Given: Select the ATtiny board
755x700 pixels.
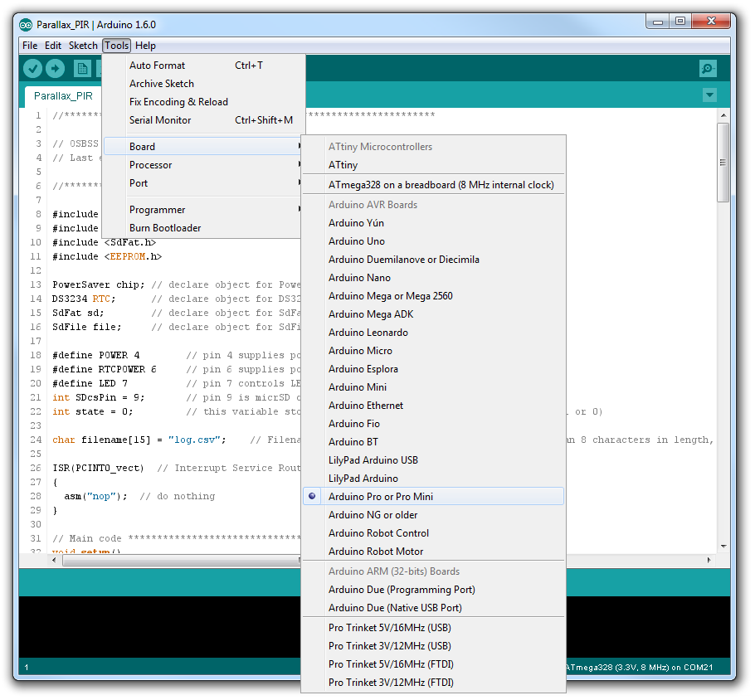Looking at the screenshot, I should (x=433, y=165).
